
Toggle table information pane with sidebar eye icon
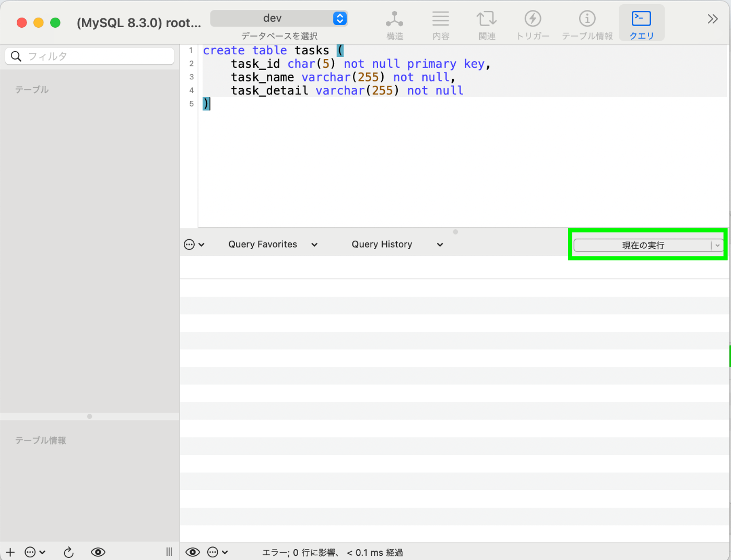98,552
